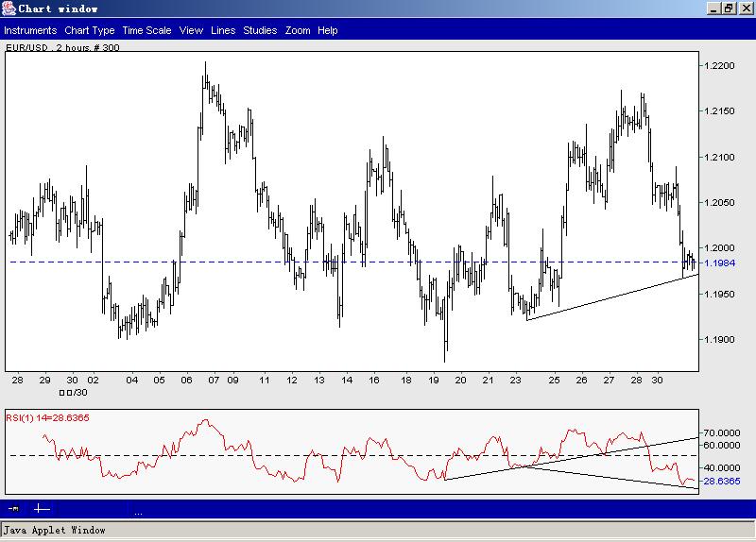Click the 1.2150 price axis label
The width and height of the screenshot is (756, 542).
[720, 110]
